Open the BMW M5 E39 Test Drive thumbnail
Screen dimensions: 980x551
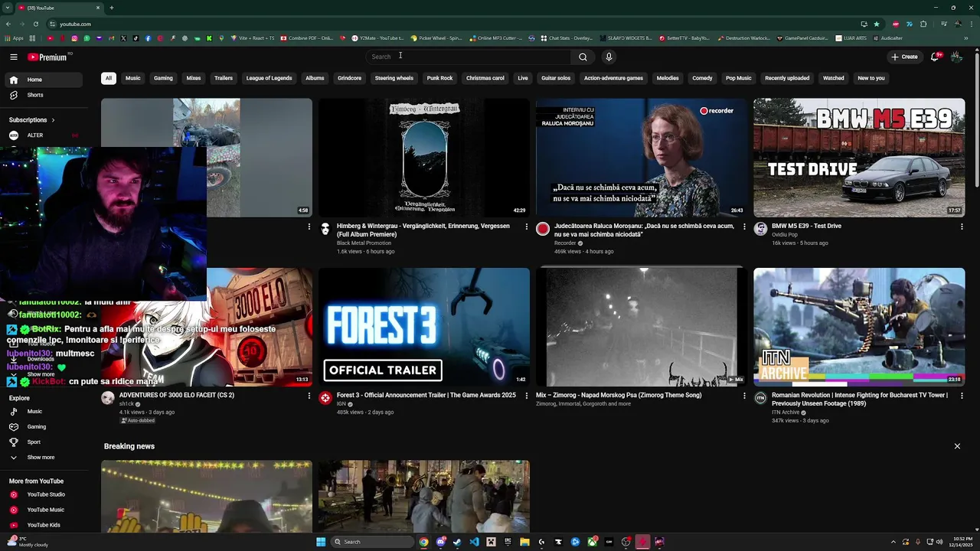[859, 158]
